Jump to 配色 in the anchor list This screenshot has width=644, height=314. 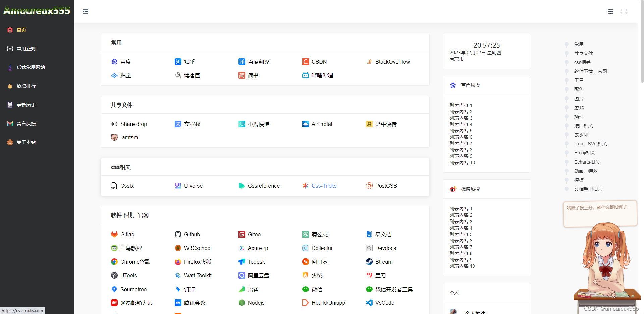tap(579, 89)
